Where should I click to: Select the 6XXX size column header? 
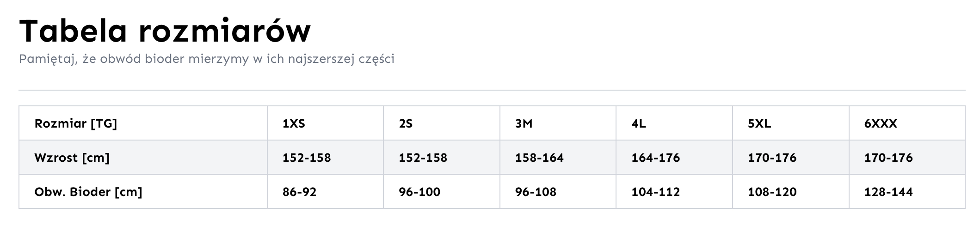coord(881,124)
